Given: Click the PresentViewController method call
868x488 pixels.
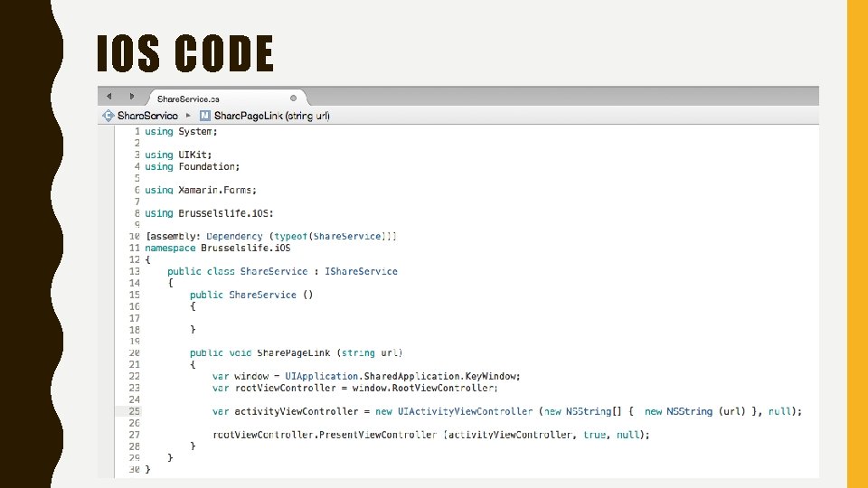Looking at the screenshot, I should [x=379, y=435].
